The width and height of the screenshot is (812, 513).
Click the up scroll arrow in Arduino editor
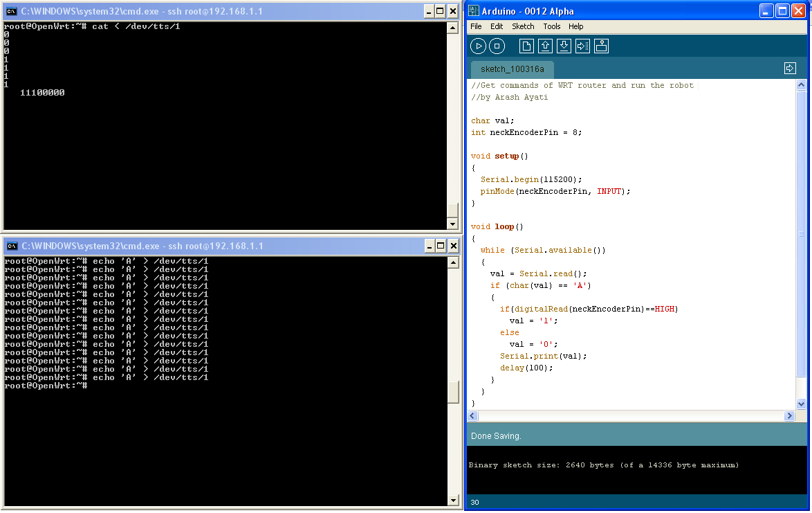pos(801,84)
